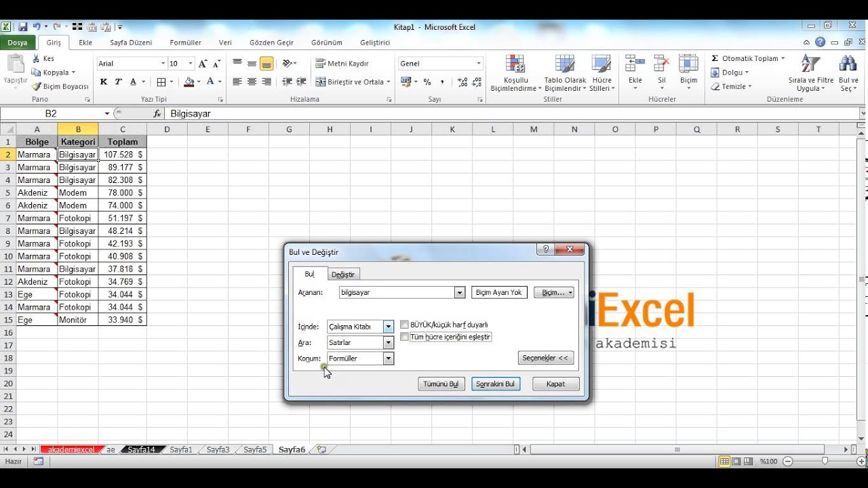This screenshot has height=488, width=868.
Task: Toggle italic (T) formatting
Action: click(x=118, y=82)
